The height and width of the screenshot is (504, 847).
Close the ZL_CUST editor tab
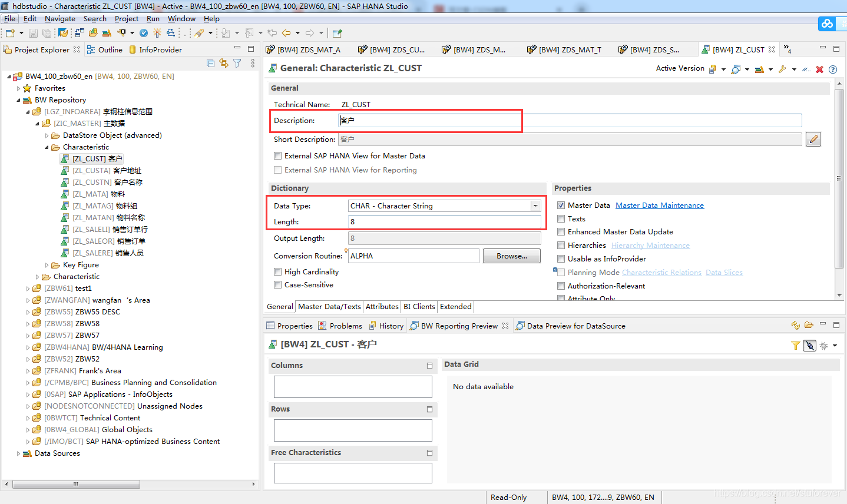[772, 49]
